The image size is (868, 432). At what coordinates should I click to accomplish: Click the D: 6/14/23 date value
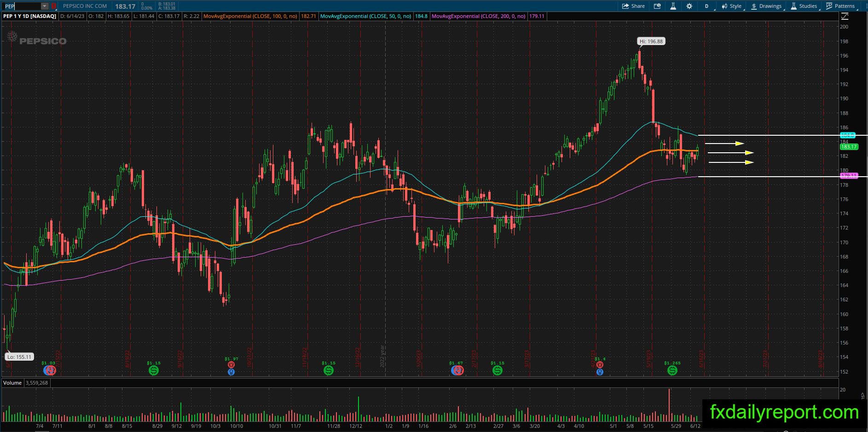72,16
